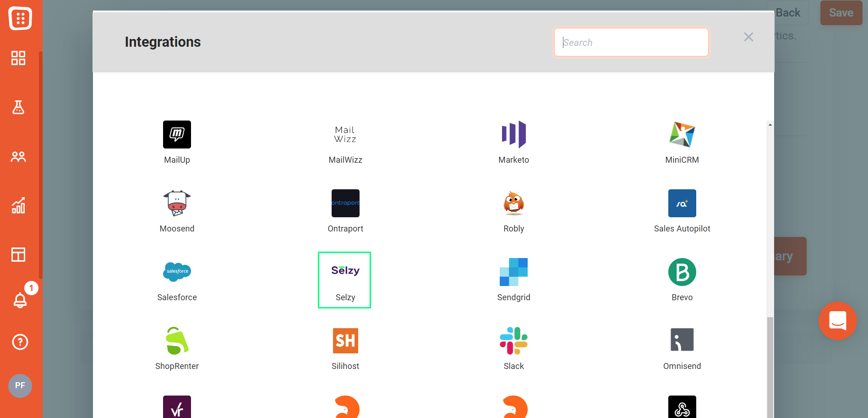
Task: Click the purple Vr integration icon in bottom row
Action: coord(177,407)
